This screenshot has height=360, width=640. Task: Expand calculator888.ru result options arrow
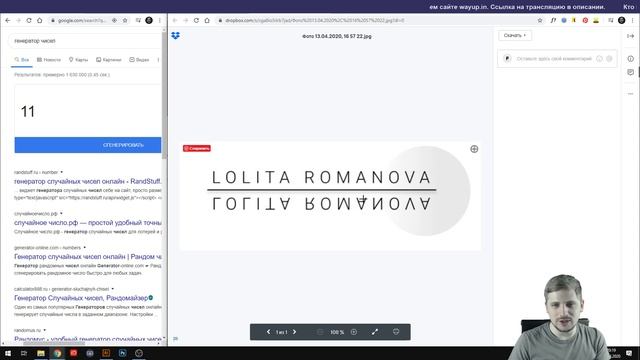point(113,289)
